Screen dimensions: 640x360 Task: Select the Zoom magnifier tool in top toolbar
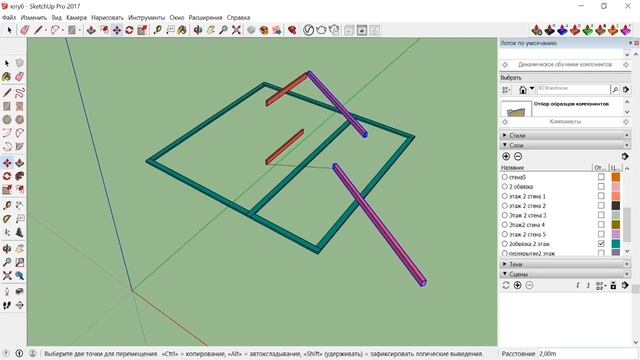223,30
